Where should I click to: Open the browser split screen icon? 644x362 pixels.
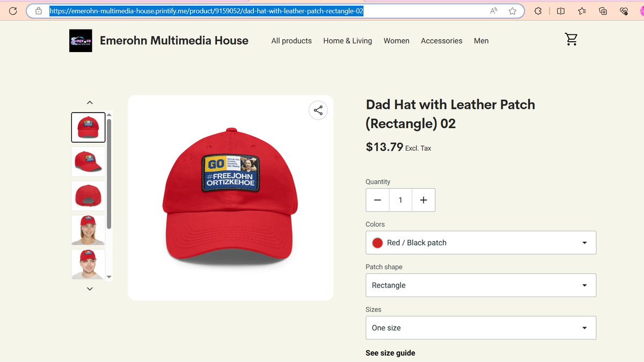coord(560,11)
